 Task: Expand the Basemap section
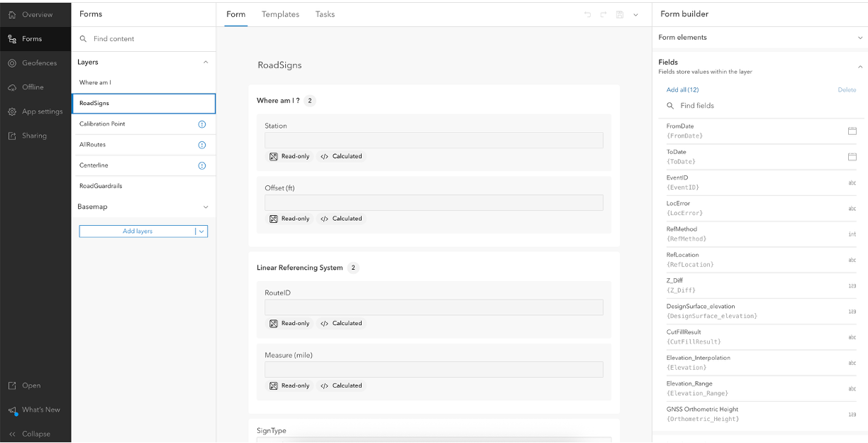point(206,206)
